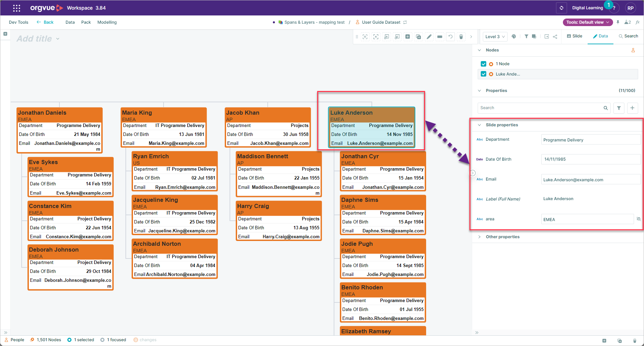Select the Maria King node card
Viewport: 644px width, 346px height.
pyautogui.click(x=164, y=127)
